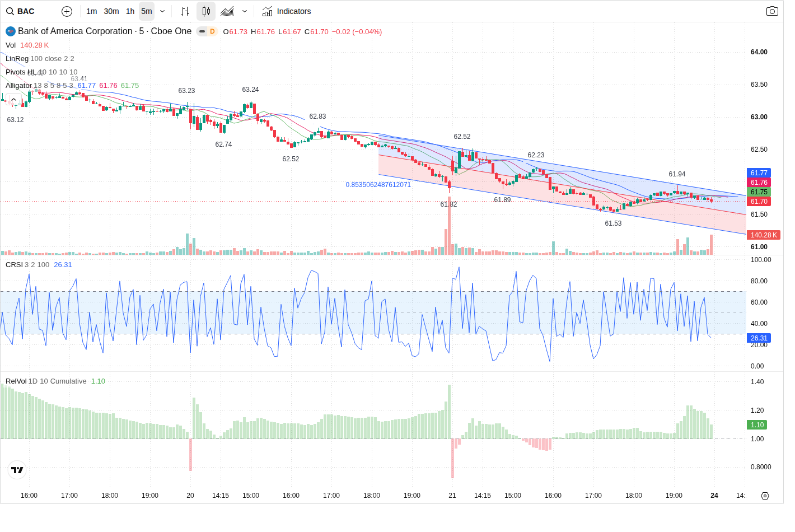Click the close price C61.70 value
The image size is (795, 532).
[316, 32]
